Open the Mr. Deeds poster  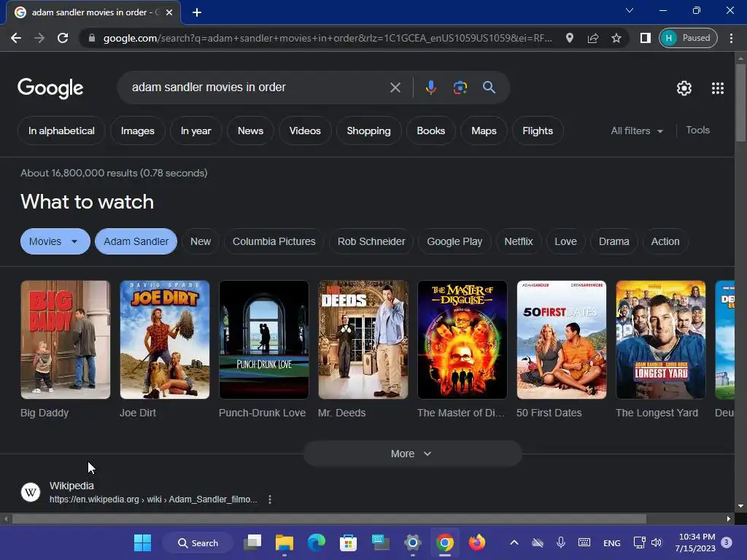pyautogui.click(x=363, y=340)
